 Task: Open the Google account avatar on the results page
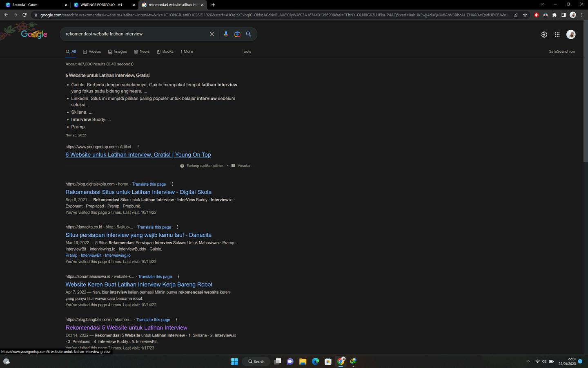click(x=571, y=35)
